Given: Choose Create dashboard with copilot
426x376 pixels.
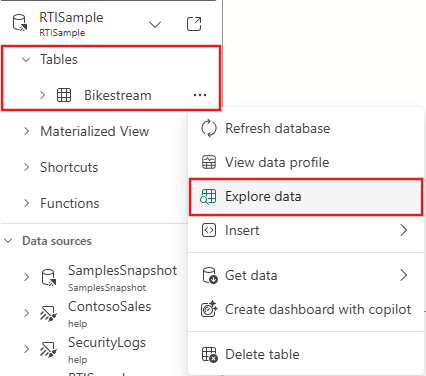Looking at the screenshot, I should 306,309.
